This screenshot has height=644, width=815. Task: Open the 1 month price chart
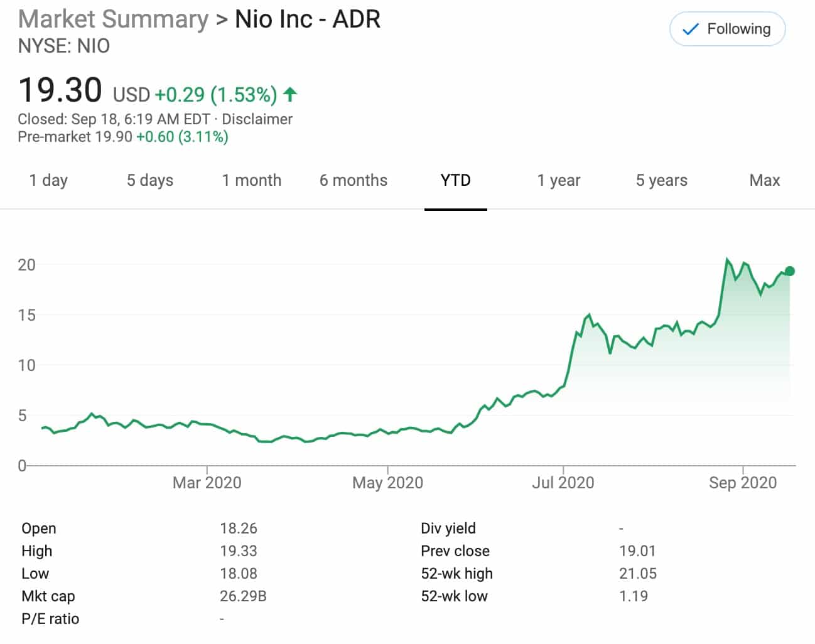tap(251, 180)
